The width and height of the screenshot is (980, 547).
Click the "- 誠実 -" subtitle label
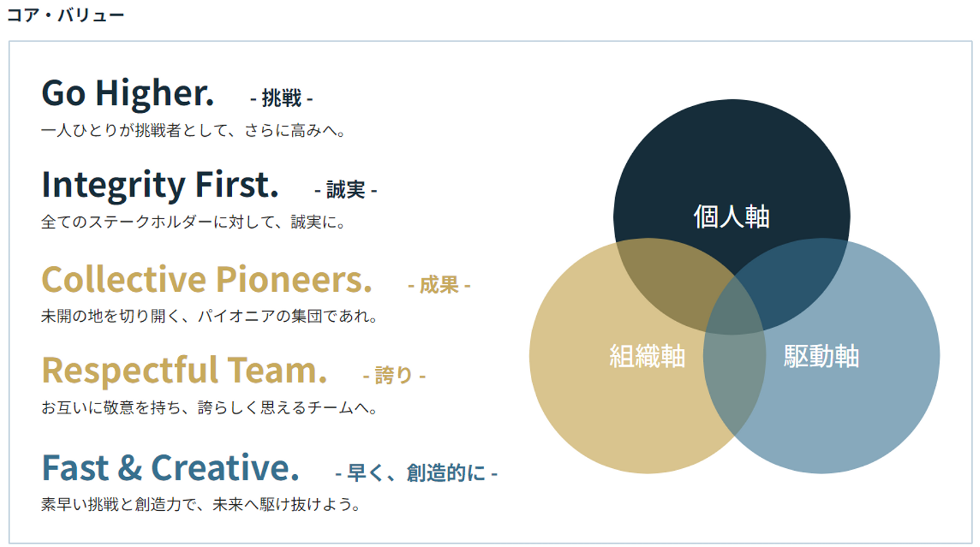click(x=346, y=190)
